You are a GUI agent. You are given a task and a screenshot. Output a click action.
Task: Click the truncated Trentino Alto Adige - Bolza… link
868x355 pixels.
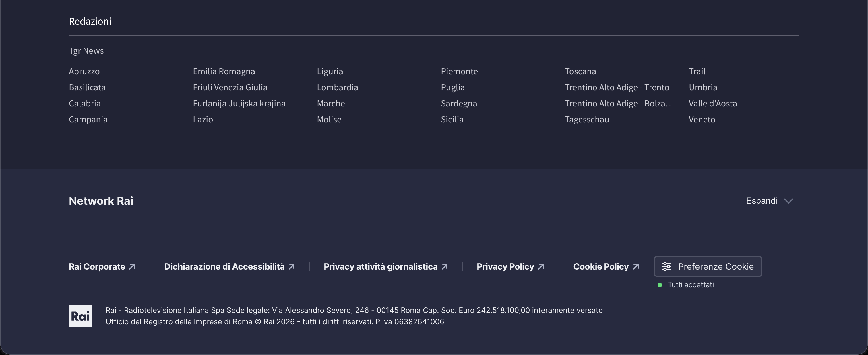[619, 104]
